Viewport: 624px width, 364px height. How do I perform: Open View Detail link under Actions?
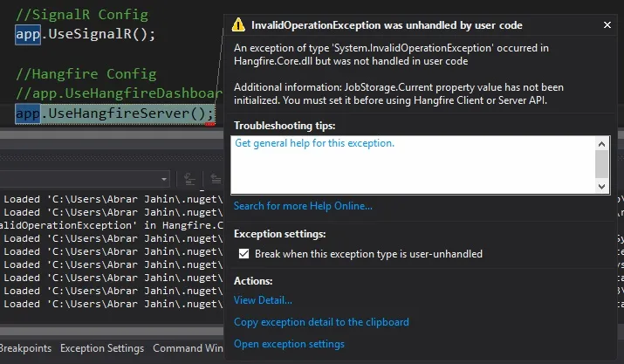[263, 300]
